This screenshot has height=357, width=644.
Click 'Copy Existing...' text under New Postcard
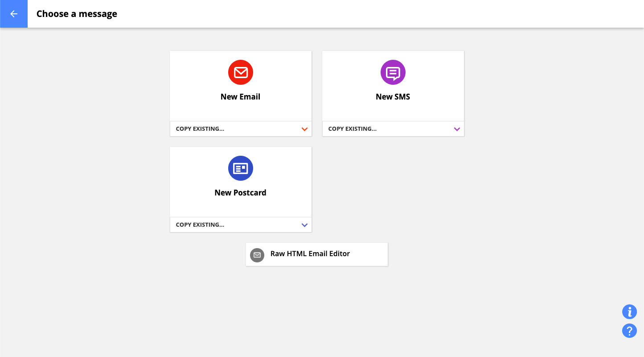pos(200,225)
